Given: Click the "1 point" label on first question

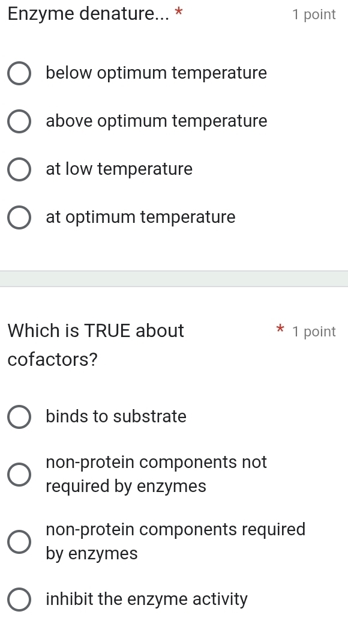Looking at the screenshot, I should pos(314,14).
